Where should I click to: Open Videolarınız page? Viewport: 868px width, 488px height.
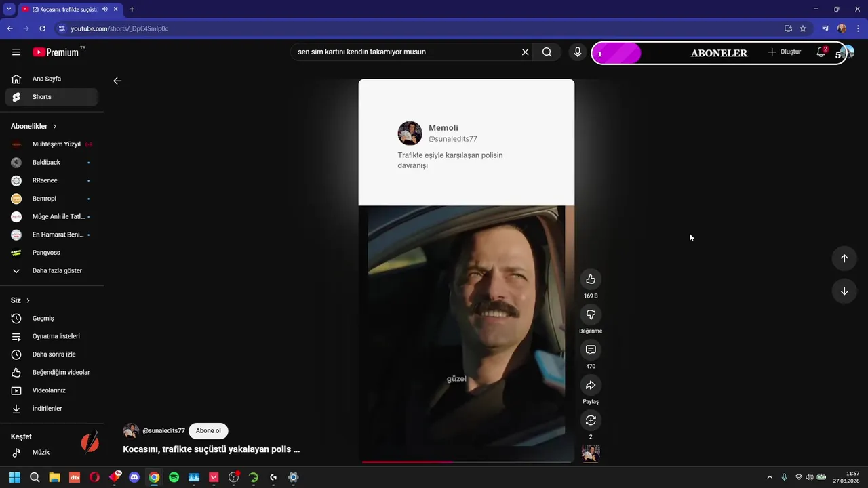pyautogui.click(x=52, y=390)
